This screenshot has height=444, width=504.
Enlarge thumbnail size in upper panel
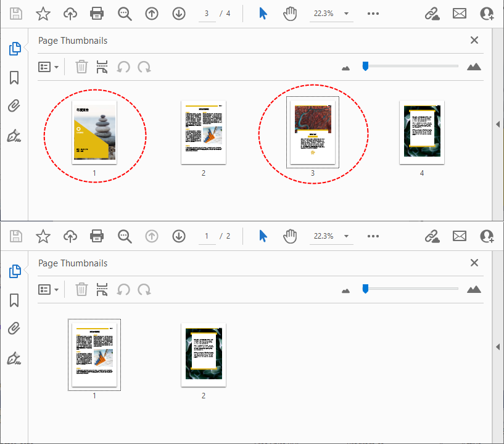(x=474, y=67)
